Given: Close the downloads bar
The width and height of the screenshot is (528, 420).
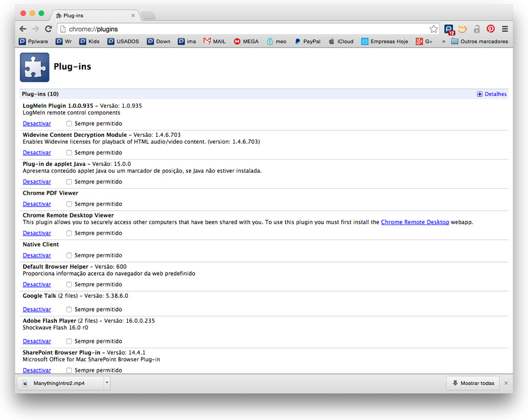Looking at the screenshot, I should [x=506, y=384].
